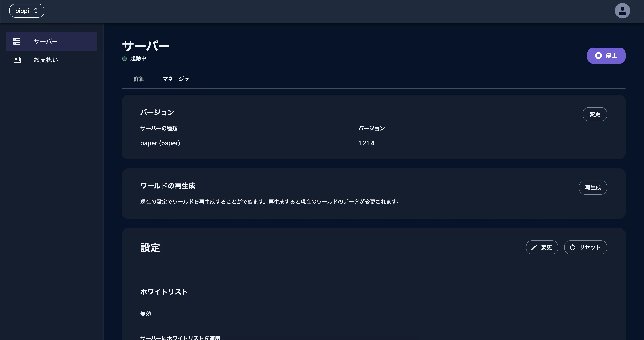Select サーバー in the sidebar
Screen dimensions: 644x340
(46, 41)
